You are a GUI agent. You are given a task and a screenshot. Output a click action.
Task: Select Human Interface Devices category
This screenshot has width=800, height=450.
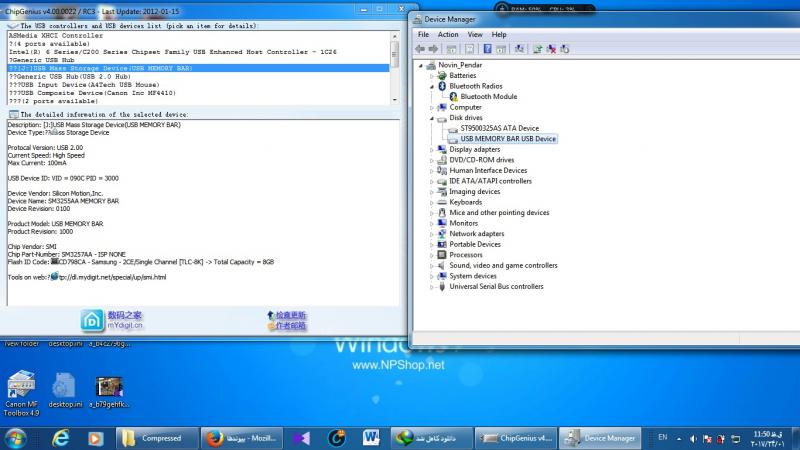point(488,170)
